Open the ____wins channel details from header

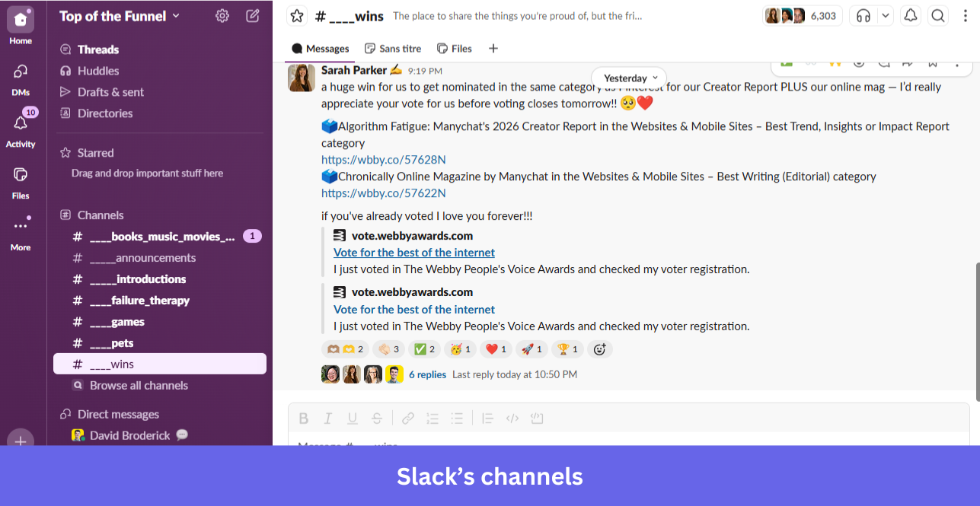tap(349, 15)
